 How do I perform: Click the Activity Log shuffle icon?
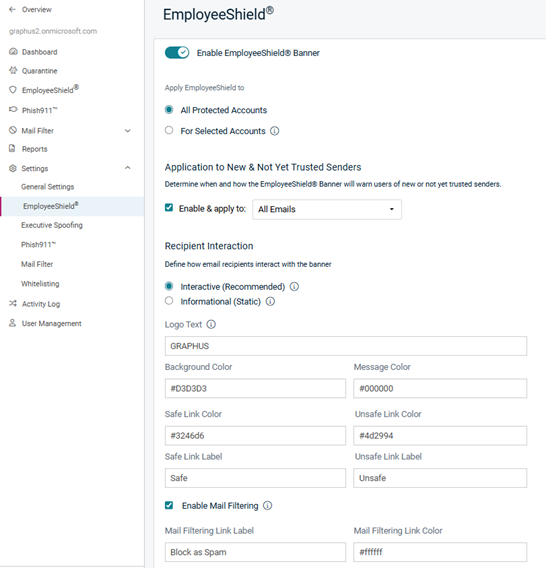click(13, 304)
